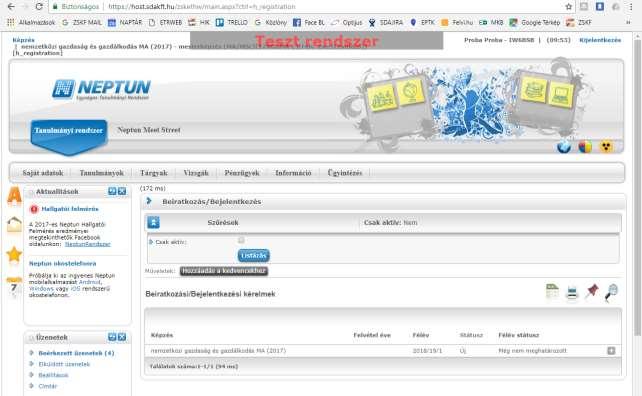Expand Beérkezett üzenetek (4)

[76, 353]
